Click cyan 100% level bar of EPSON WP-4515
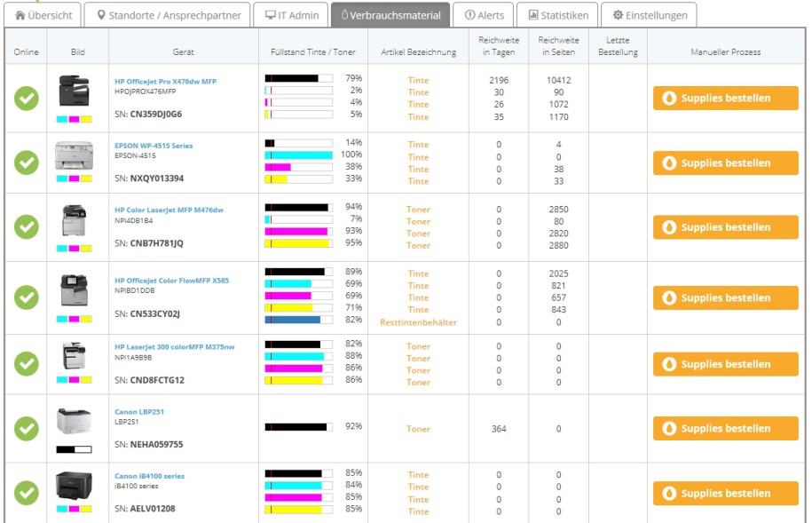Viewport: 812px width, 523px height. (x=299, y=155)
